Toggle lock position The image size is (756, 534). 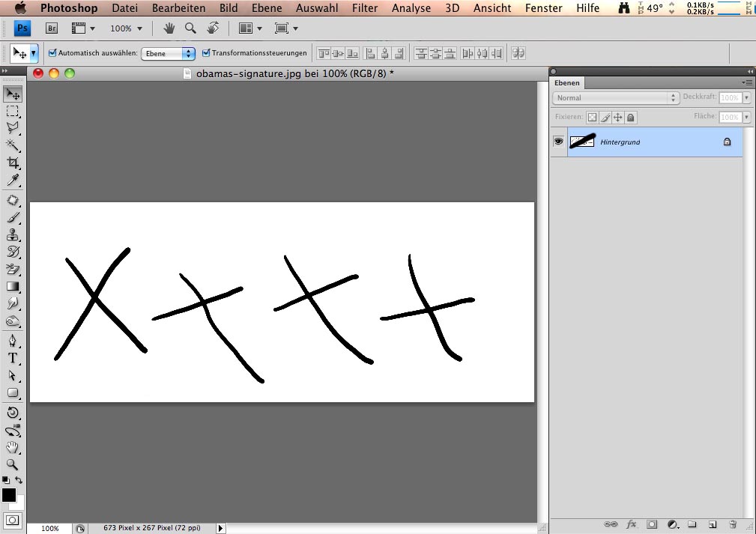click(x=617, y=117)
